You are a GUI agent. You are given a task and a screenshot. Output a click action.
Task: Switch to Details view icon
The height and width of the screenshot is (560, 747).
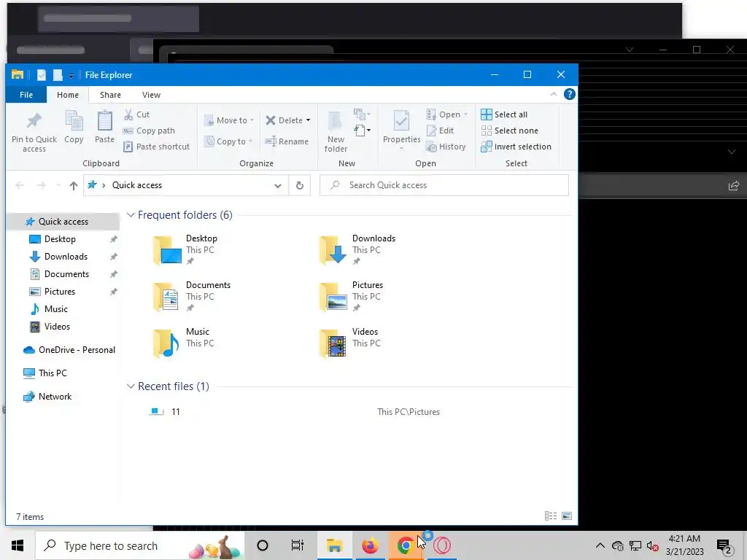[550, 516]
